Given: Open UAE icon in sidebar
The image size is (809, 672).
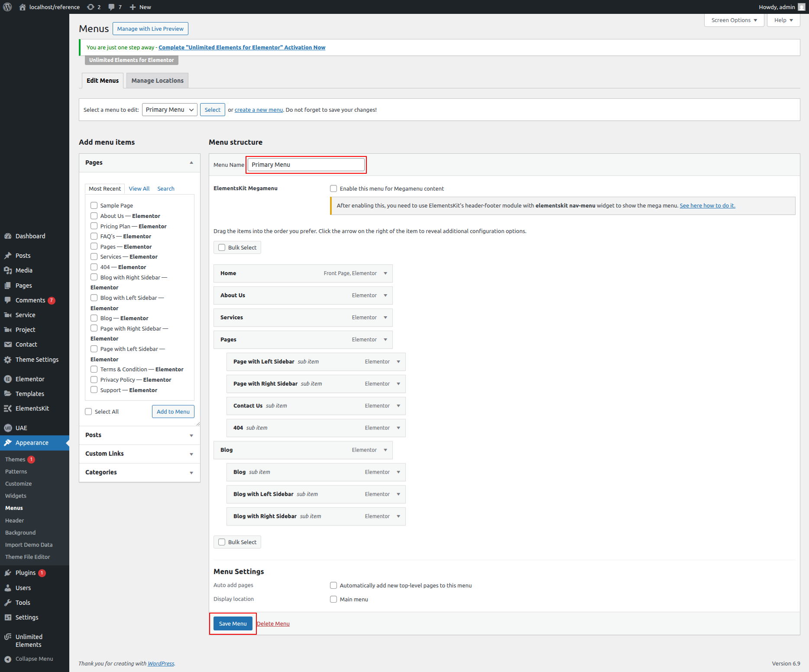Looking at the screenshot, I should [8, 428].
